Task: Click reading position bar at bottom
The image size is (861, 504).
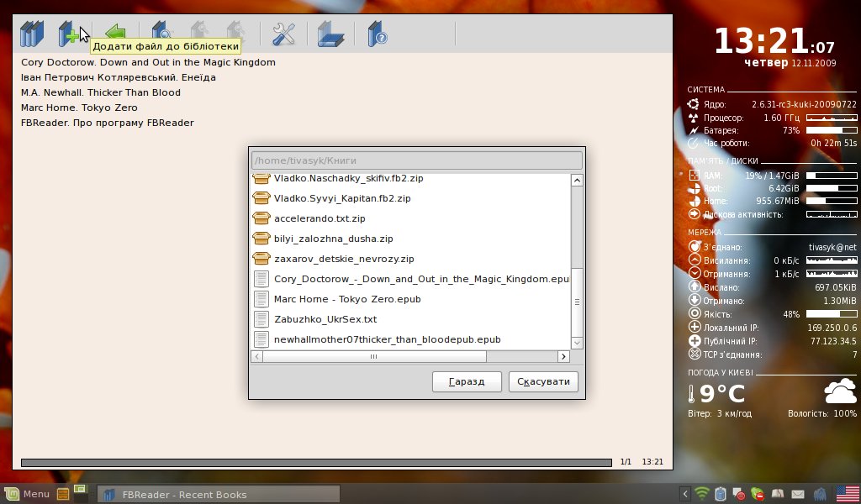Action: 316,463
